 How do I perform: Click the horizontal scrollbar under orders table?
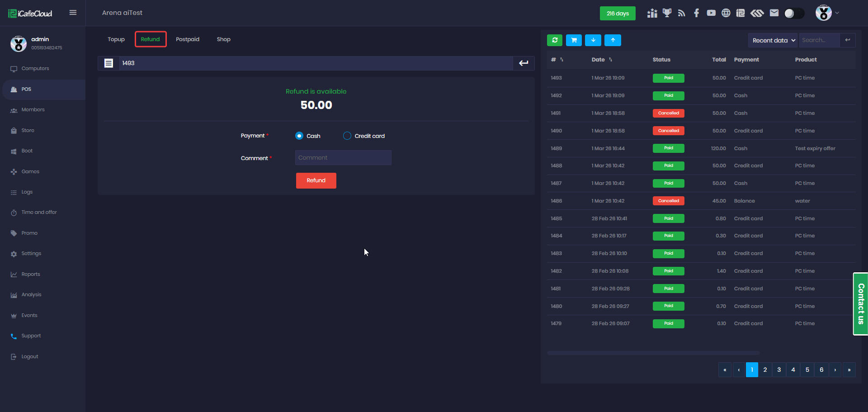pos(653,353)
